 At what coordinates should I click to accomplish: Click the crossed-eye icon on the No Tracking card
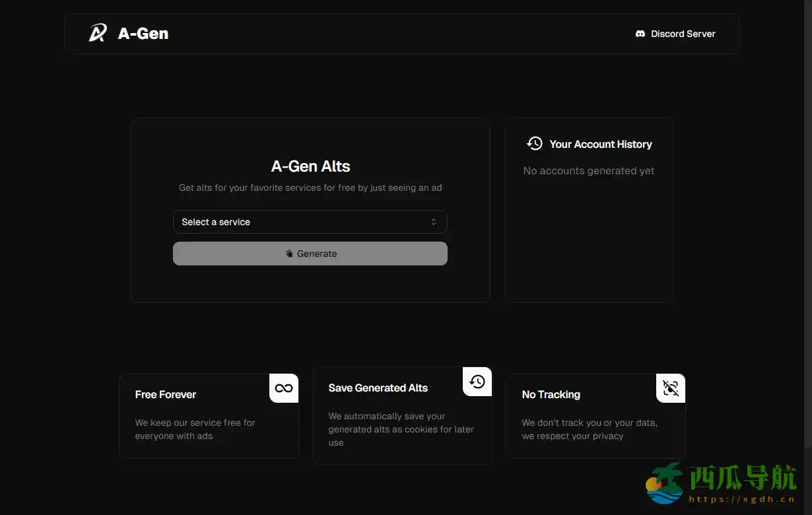pyautogui.click(x=670, y=388)
